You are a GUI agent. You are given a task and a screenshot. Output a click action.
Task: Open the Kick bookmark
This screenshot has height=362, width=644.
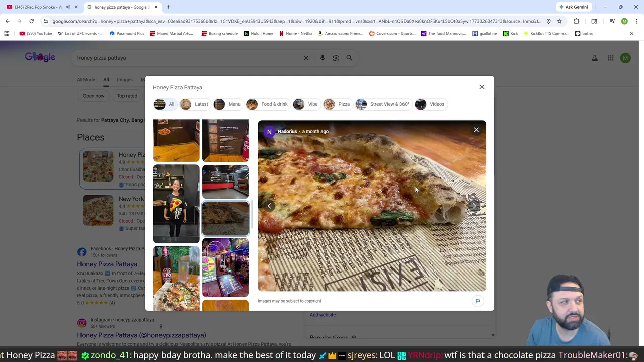(510, 34)
